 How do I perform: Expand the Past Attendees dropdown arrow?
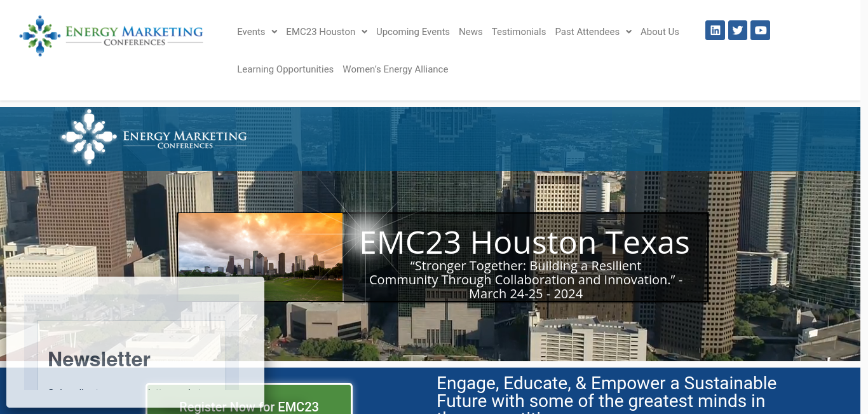628,32
